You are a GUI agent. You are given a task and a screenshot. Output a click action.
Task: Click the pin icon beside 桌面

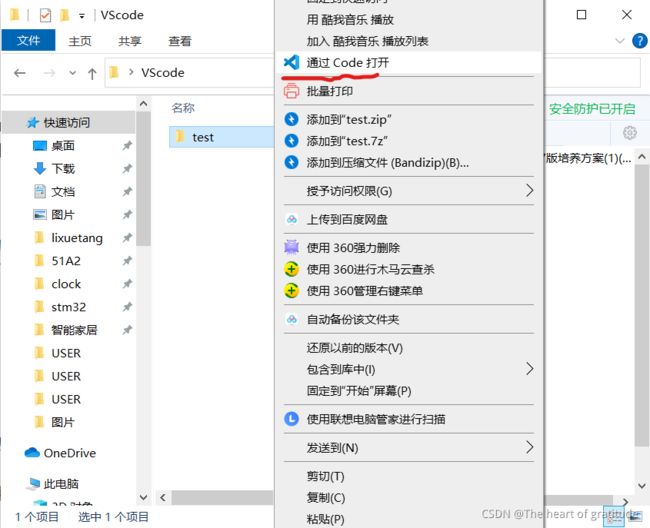(x=127, y=145)
